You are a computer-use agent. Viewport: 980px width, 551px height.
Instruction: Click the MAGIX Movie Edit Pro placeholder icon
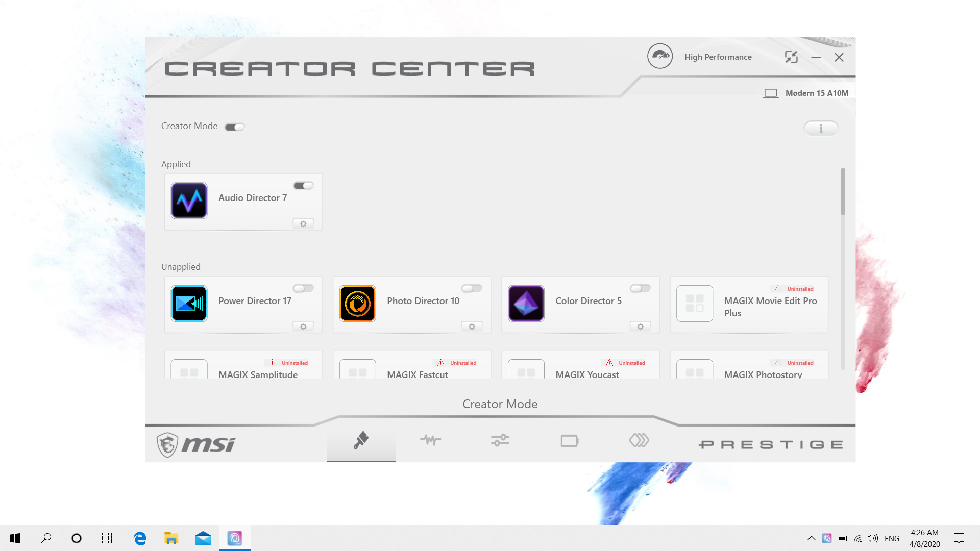coord(695,304)
